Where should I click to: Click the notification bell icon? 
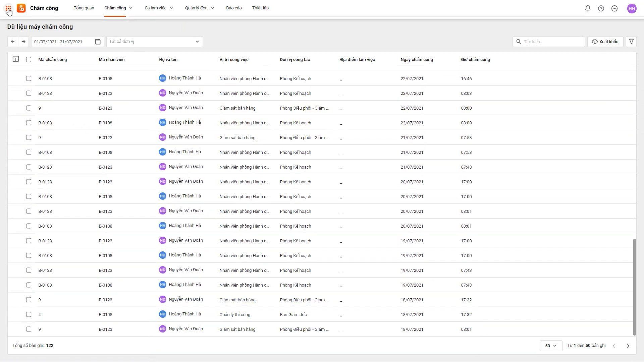point(588,8)
